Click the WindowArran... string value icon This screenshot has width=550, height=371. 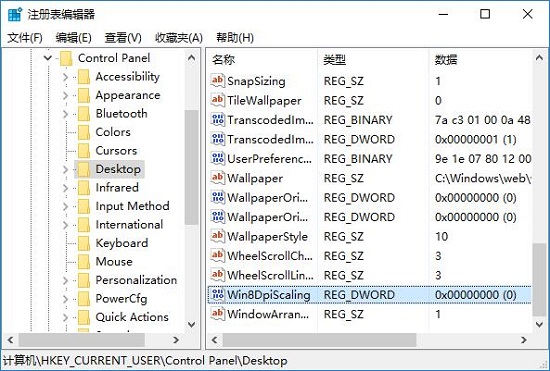[217, 314]
